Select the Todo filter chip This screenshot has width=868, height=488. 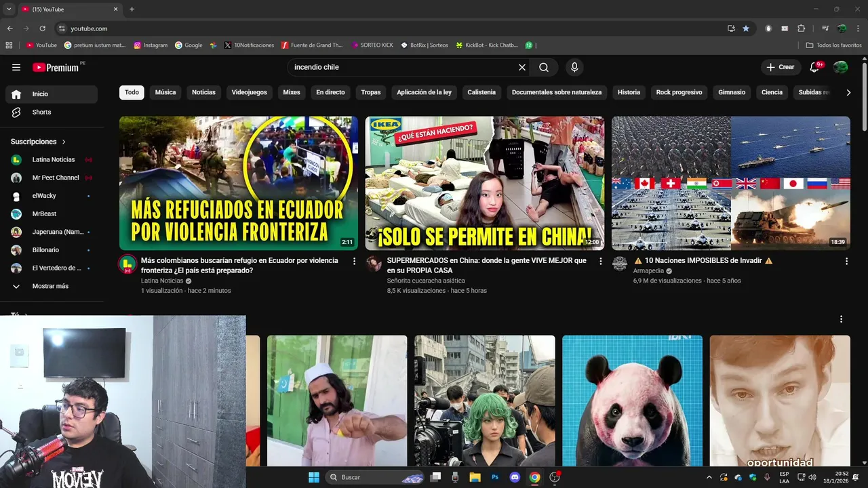(132, 92)
